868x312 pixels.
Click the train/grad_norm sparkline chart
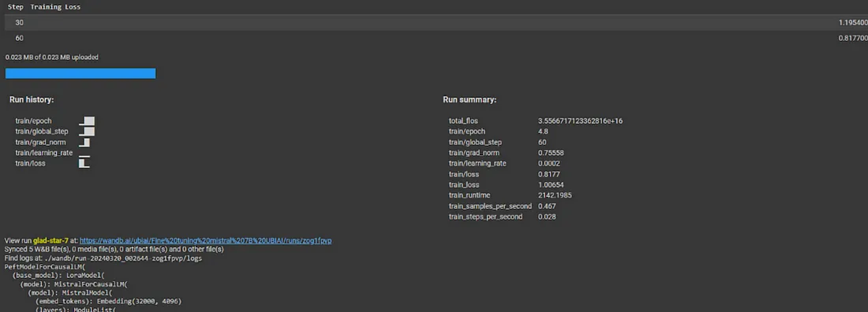(x=84, y=142)
